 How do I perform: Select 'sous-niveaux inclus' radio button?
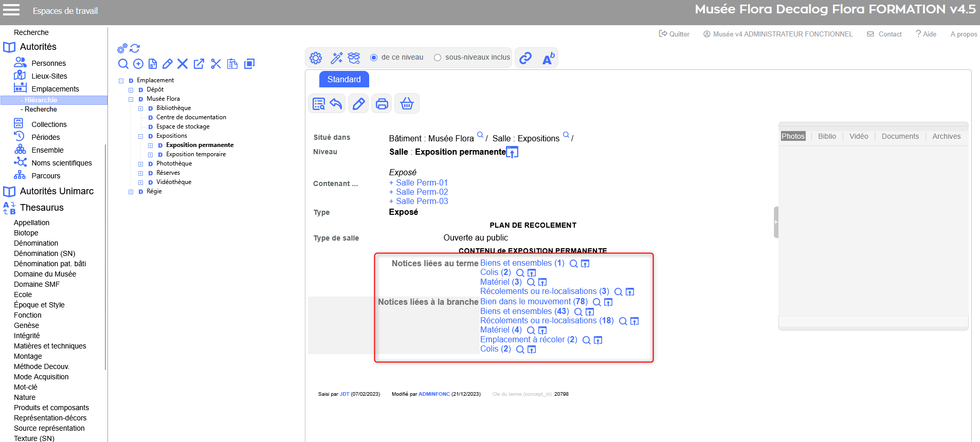(x=438, y=58)
